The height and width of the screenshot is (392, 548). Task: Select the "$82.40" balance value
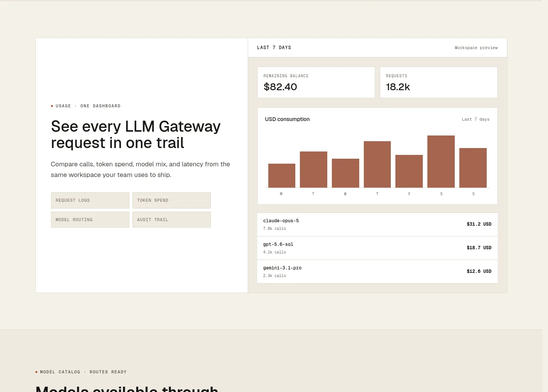(x=280, y=87)
